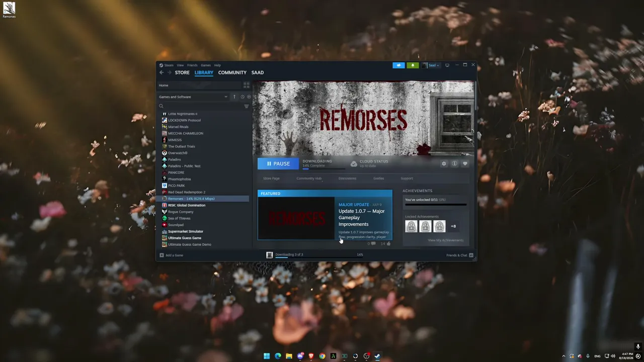Open the Remorses Guides link
The width and height of the screenshot is (644, 362).
[x=379, y=178]
